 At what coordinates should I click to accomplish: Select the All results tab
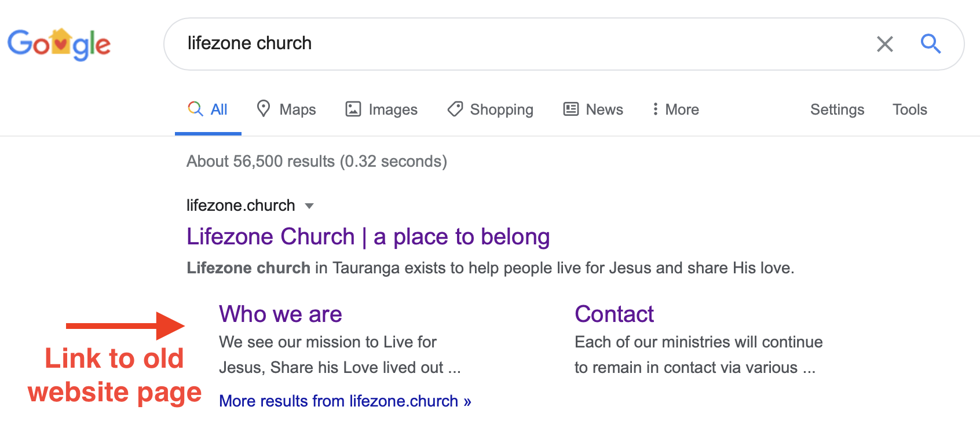coord(208,109)
